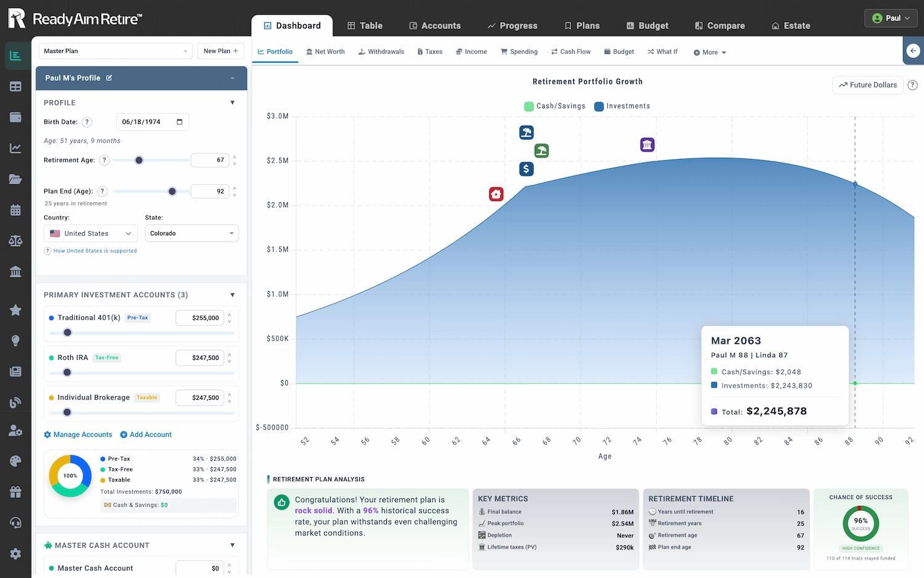The width and height of the screenshot is (924, 578).
Task: Click the lightbulb icon in left sidebar
Action: click(15, 341)
